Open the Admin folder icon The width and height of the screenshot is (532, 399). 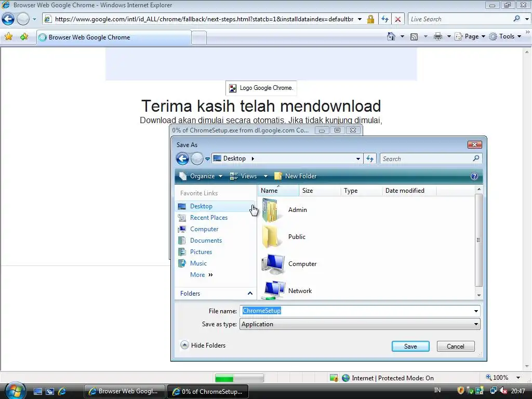271,210
